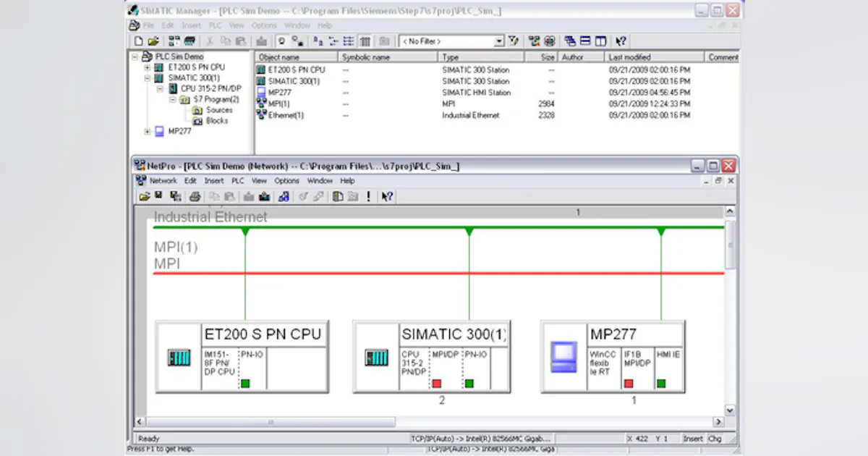Image resolution: width=868 pixels, height=456 pixels.
Task: Click the filter funnel icon beside No Filter
Action: pyautogui.click(x=514, y=41)
